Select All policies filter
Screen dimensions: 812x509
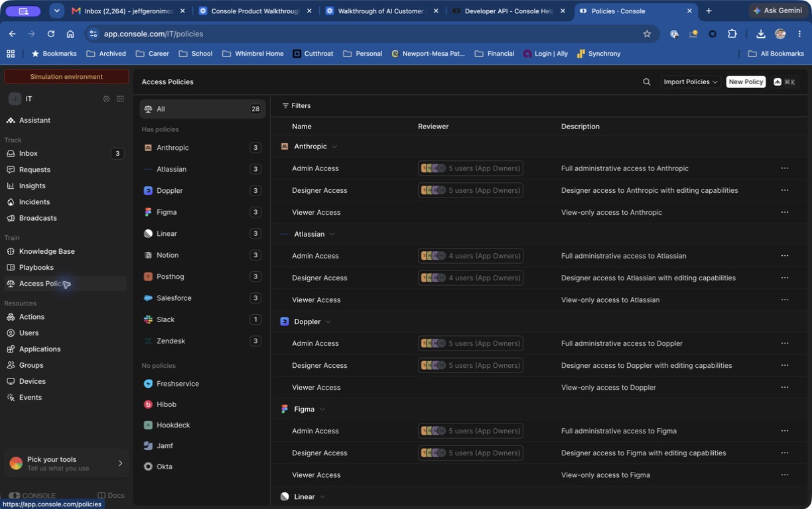pyautogui.click(x=202, y=109)
